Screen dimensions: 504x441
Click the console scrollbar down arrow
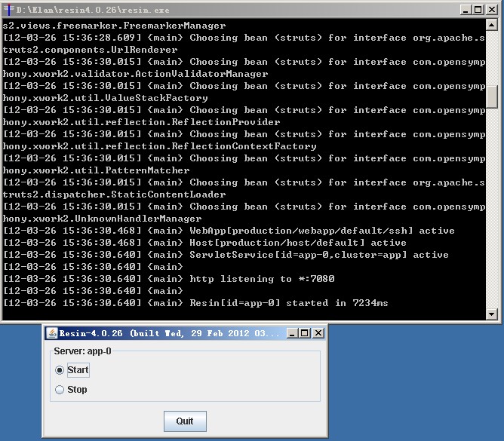491,314
